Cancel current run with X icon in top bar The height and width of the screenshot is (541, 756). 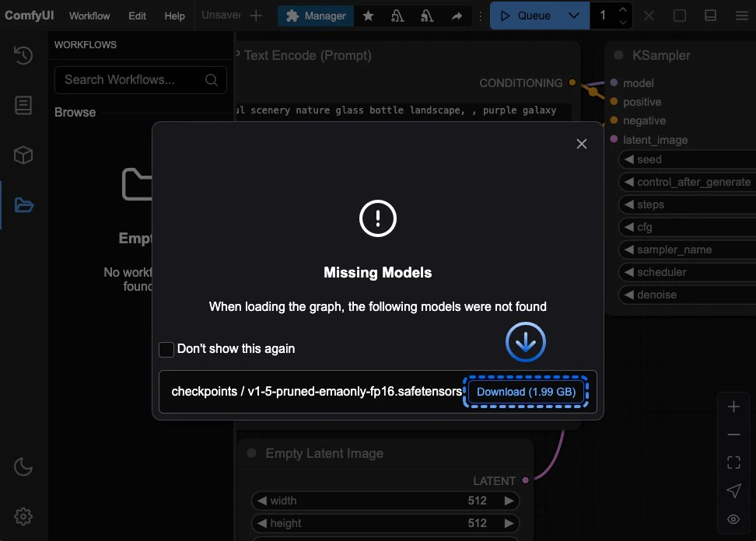[649, 16]
